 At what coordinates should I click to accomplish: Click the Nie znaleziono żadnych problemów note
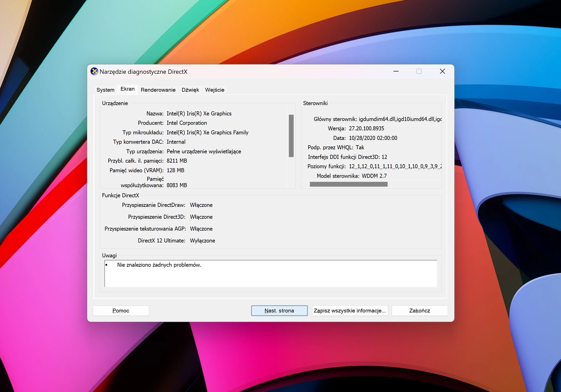159,265
